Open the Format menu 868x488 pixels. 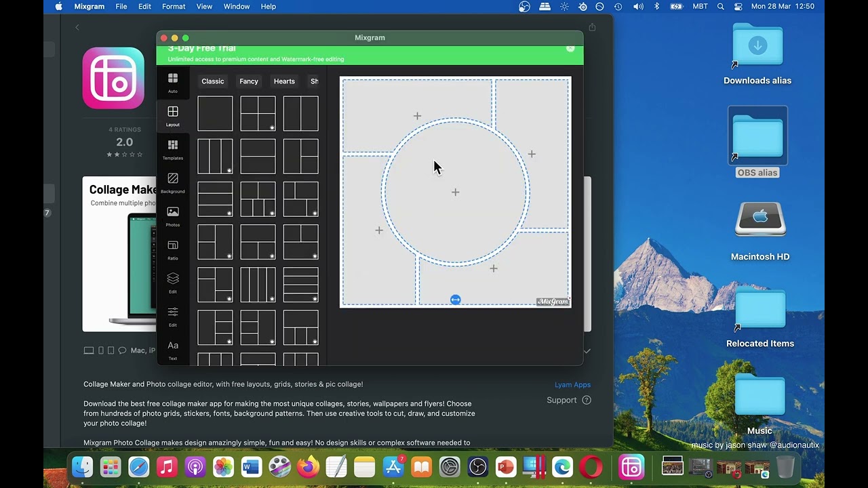pyautogui.click(x=174, y=6)
